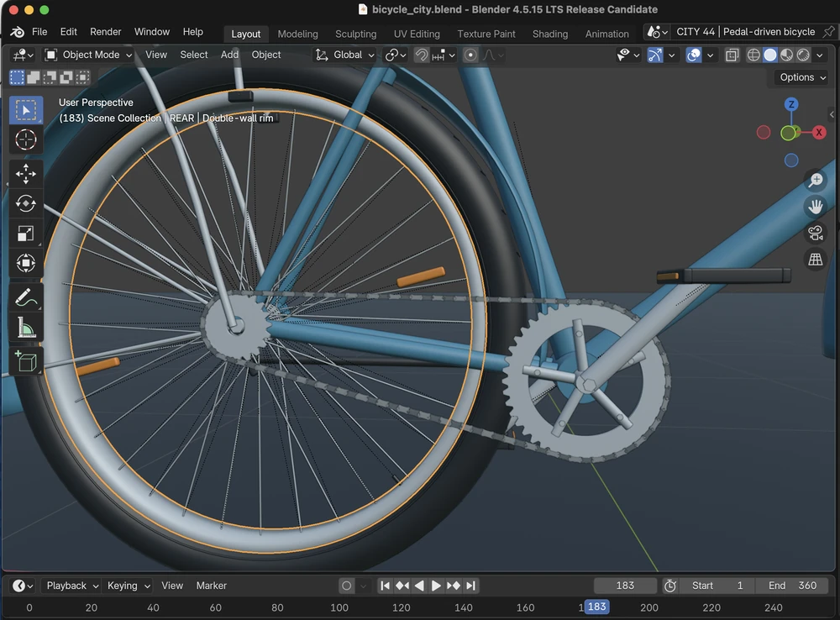Open the Blender logo app menu
Image resolution: width=840 pixels, height=620 pixels.
coord(17,32)
